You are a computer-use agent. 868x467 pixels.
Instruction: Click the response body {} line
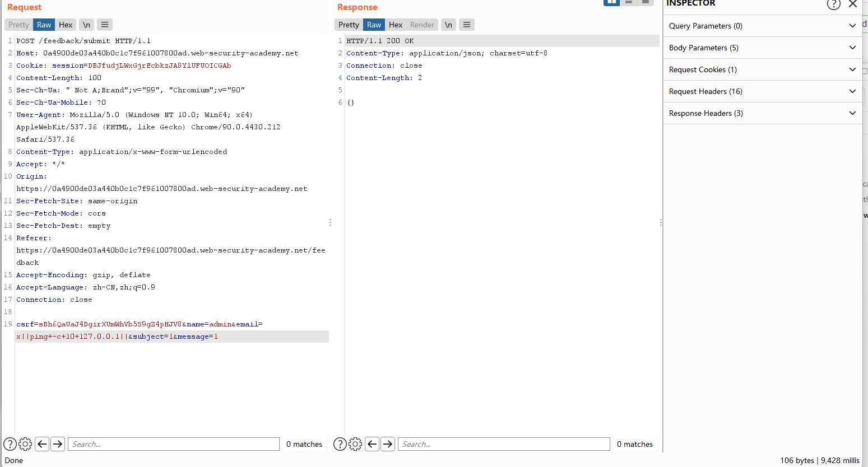350,102
